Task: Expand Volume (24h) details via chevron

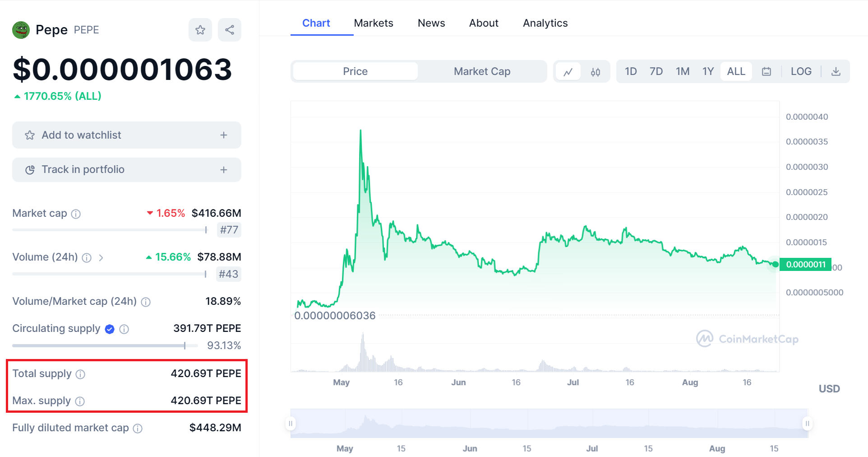Action: [102, 258]
